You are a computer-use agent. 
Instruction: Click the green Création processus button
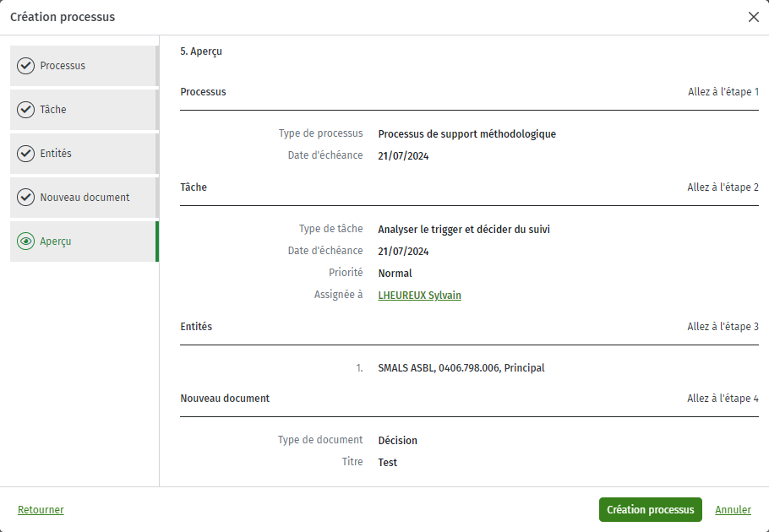click(x=651, y=510)
